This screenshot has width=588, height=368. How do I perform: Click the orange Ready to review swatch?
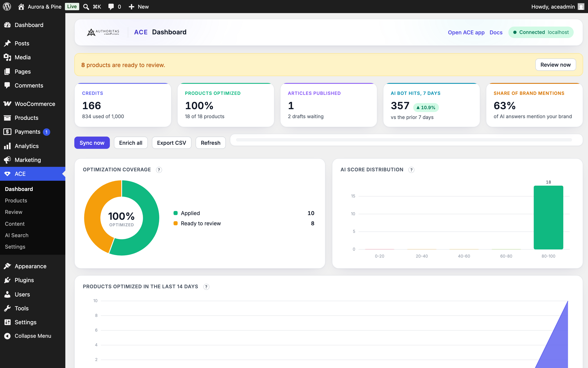point(175,223)
